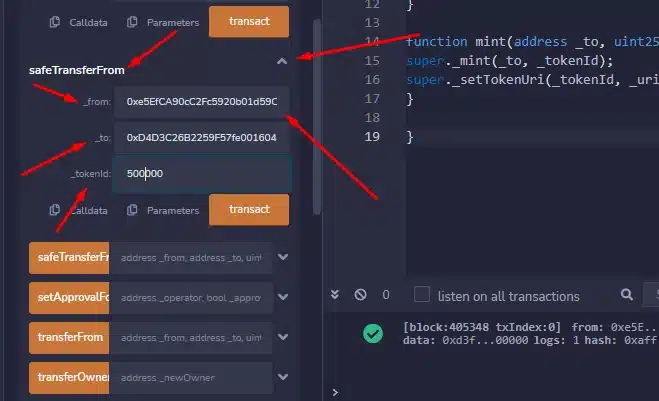The width and height of the screenshot is (659, 401).
Task: Click the function mint code line
Action: tap(532, 42)
